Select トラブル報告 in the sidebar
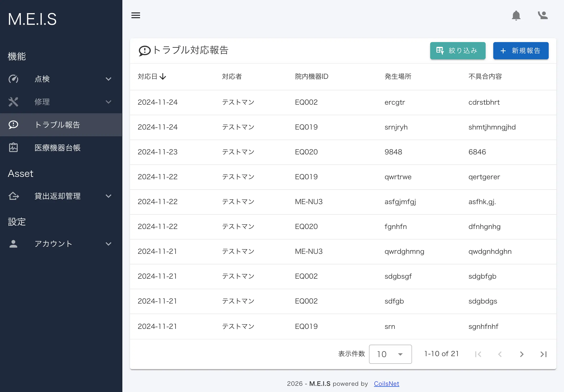Image resolution: width=564 pixels, height=392 pixels. [x=61, y=125]
